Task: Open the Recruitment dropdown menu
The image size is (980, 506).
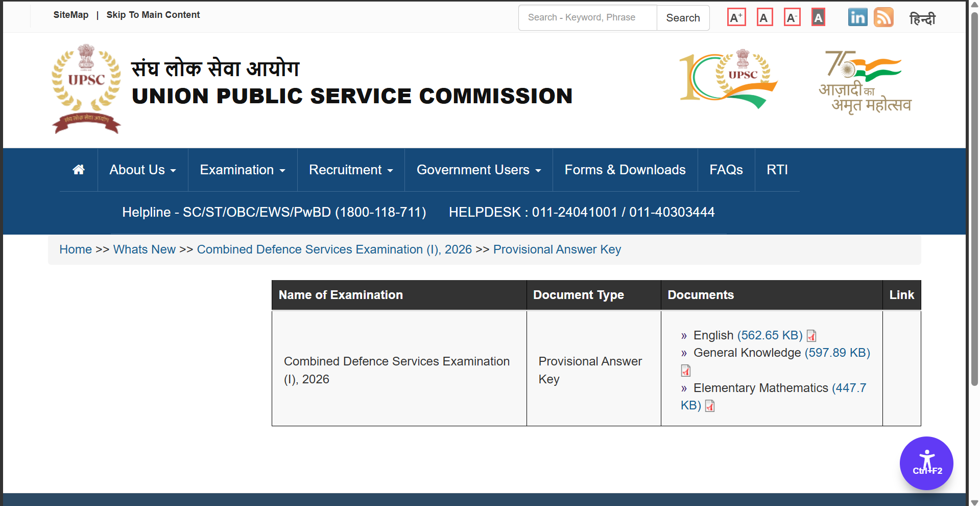Action: click(350, 170)
